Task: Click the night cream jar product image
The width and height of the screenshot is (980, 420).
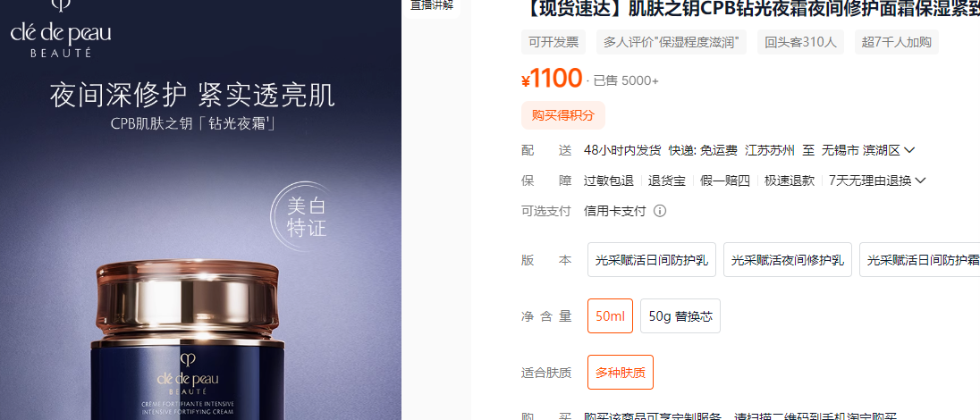Action: (188, 340)
